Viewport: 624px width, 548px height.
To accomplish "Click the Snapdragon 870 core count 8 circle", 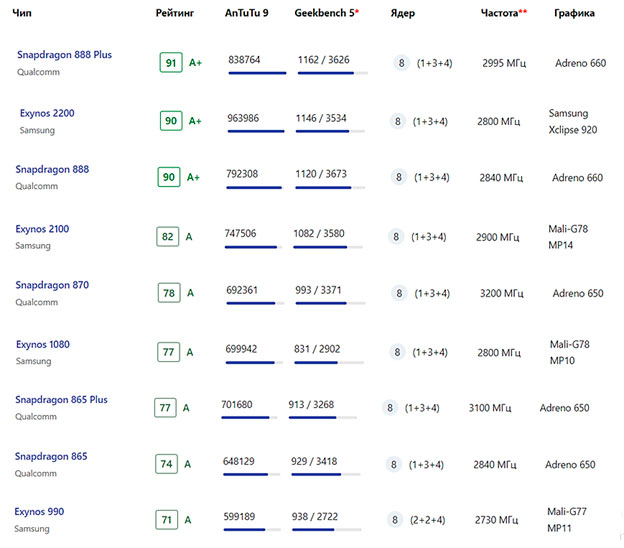I will pyautogui.click(x=399, y=293).
